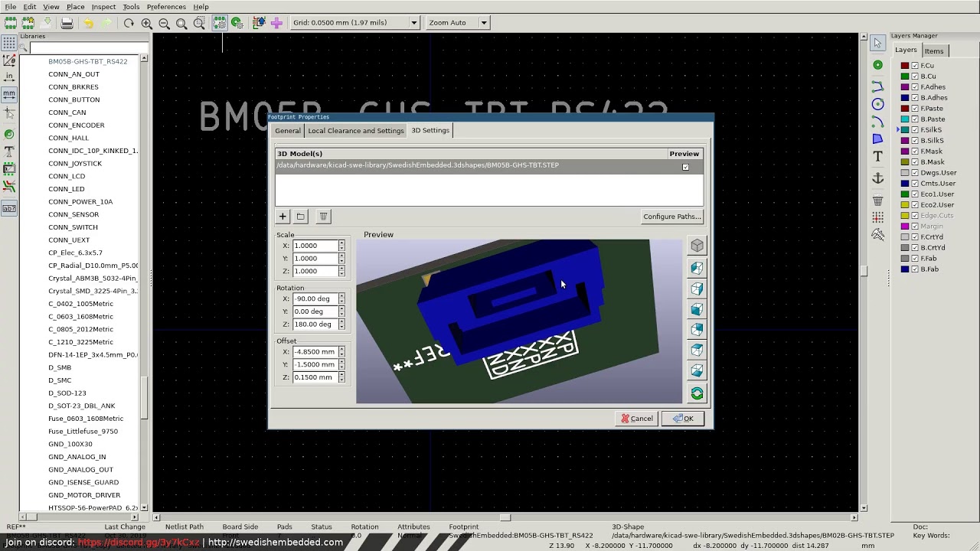980x551 pixels.
Task: Adjust Rotation Z spinner arrows
Action: [341, 324]
